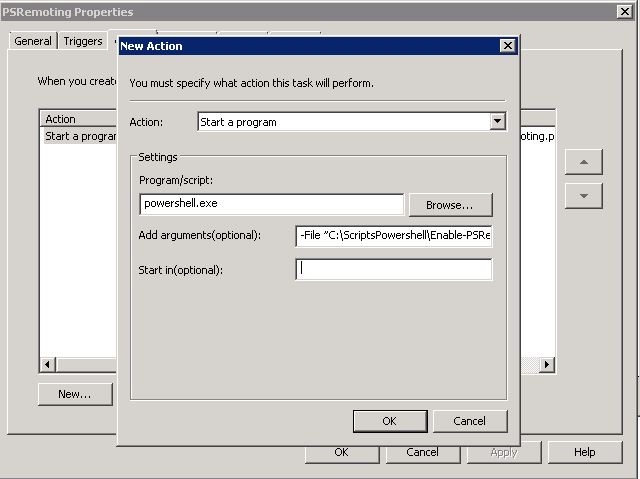Confirm the New Action dialog with OK
640x479 pixels.
[x=390, y=421]
